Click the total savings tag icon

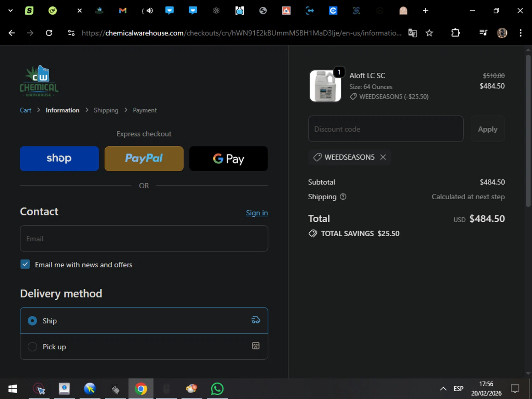click(x=313, y=233)
